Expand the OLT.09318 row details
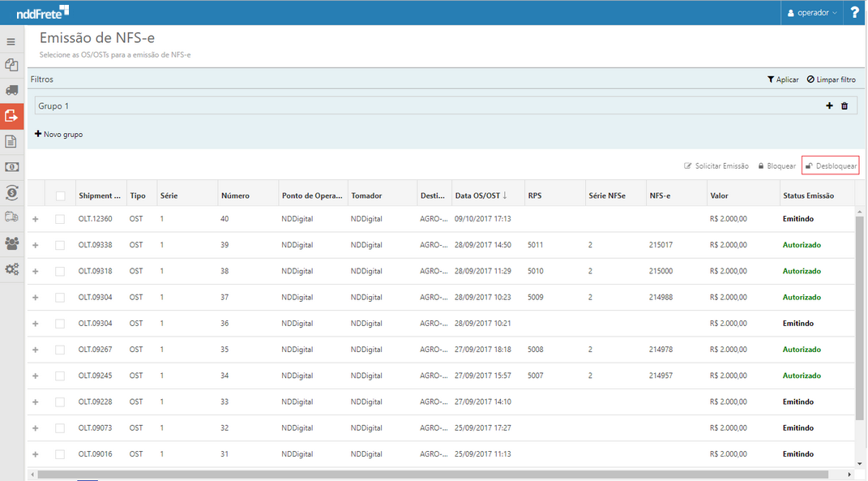 coord(35,271)
